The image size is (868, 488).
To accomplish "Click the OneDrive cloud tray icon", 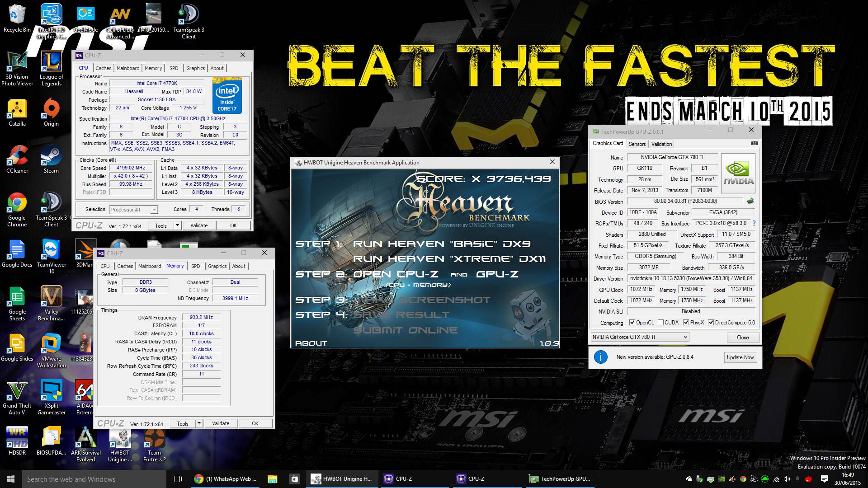I will tap(689, 479).
